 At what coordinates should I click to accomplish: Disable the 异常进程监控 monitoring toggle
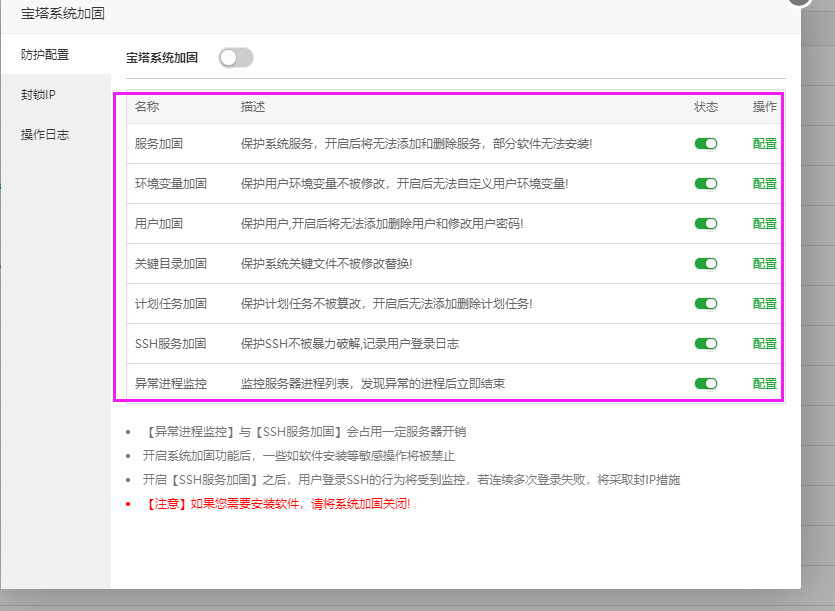pyautogui.click(x=706, y=383)
